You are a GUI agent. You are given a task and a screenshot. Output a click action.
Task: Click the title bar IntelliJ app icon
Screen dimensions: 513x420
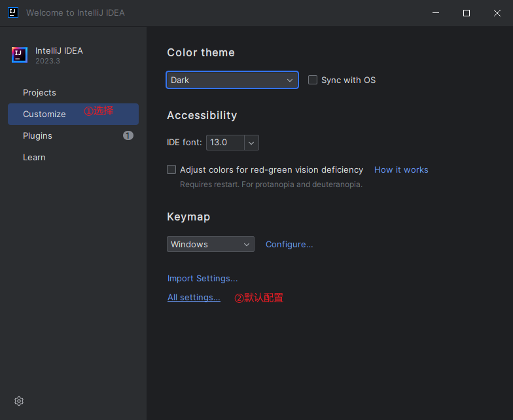[13, 13]
